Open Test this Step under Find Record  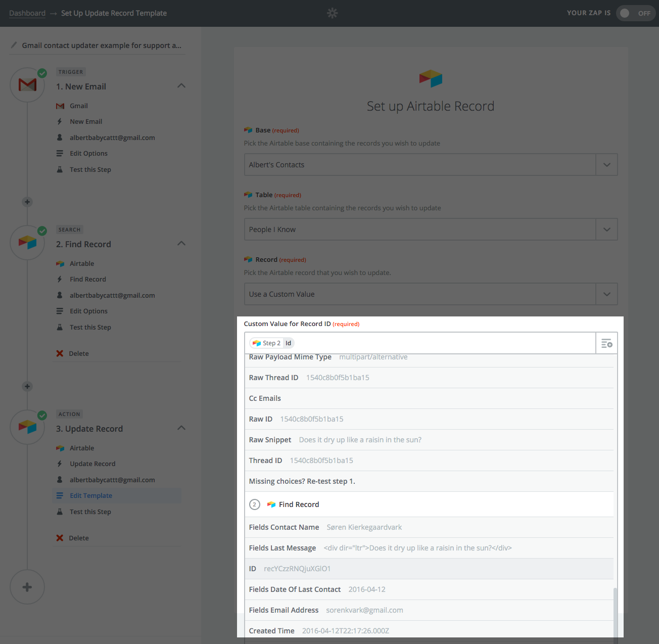pos(90,327)
